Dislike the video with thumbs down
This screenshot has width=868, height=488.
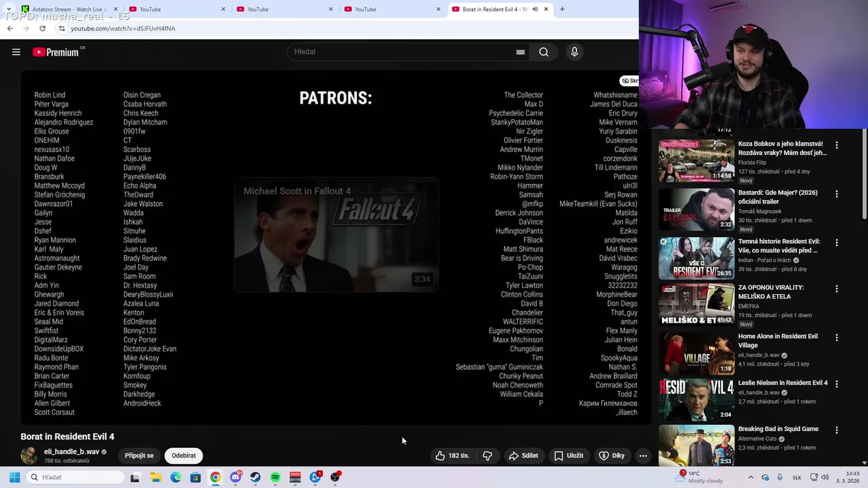coord(488,455)
